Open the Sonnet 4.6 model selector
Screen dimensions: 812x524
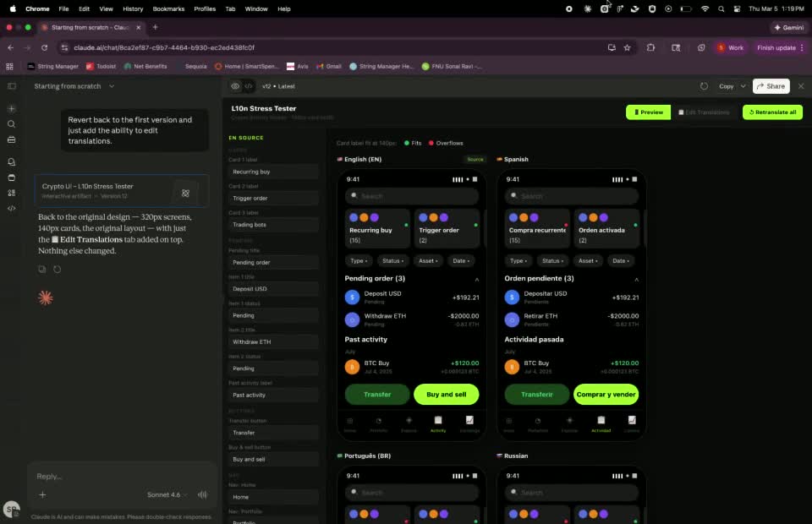167,494
